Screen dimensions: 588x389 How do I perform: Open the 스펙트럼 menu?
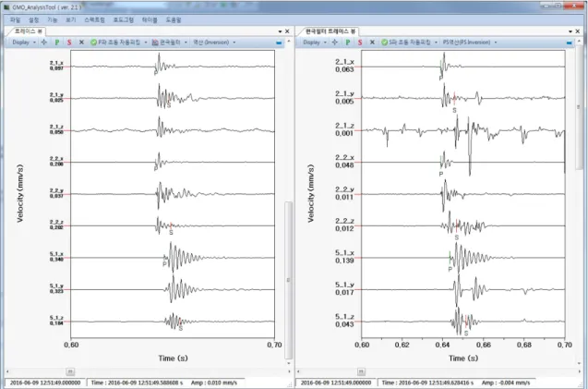point(94,20)
